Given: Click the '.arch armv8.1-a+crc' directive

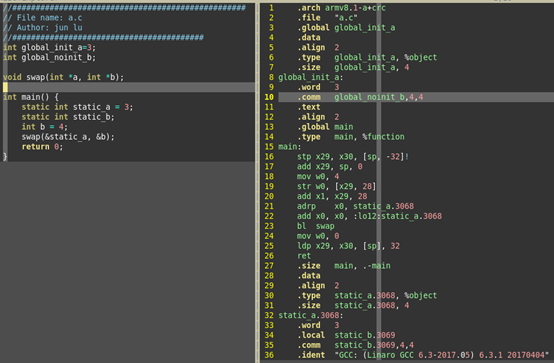Looking at the screenshot, I should pos(341,7).
